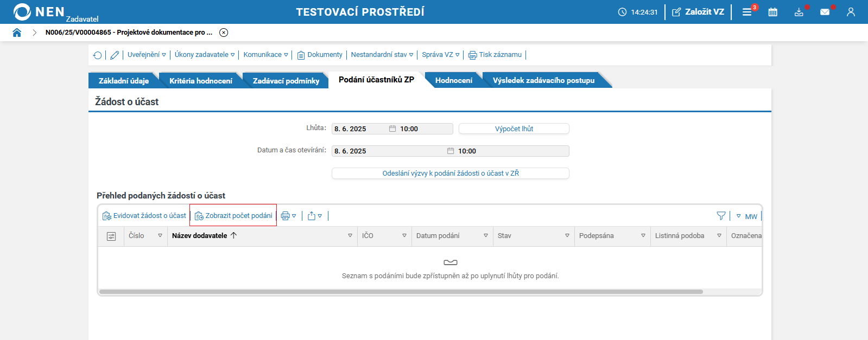Open the Zadávací podmínky tab
Viewport: 868px width, 340px height.
[x=286, y=81]
